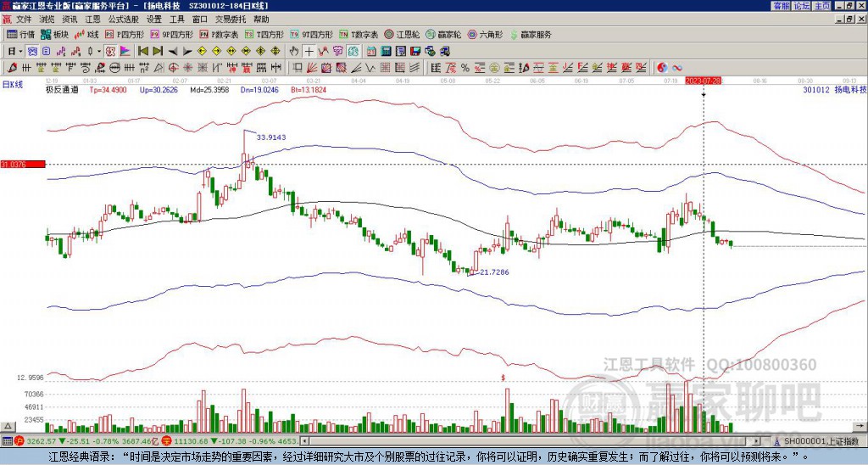Click the up-triangle button beside volume panel
The image size is (868, 465).
point(7,427)
